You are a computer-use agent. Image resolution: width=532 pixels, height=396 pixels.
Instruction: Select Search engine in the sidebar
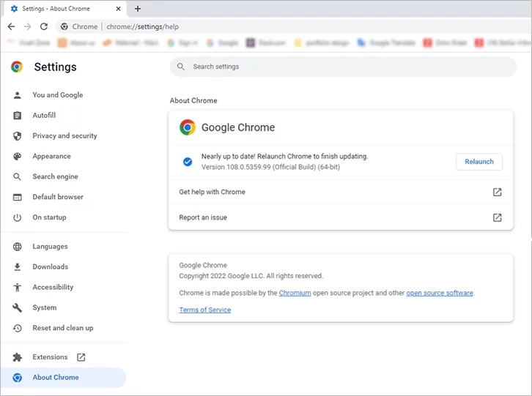(x=55, y=177)
